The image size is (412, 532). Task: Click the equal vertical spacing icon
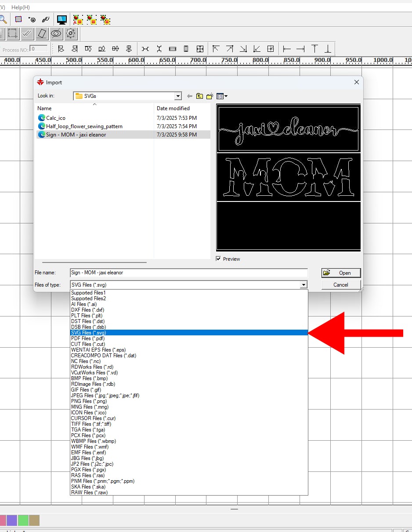coord(159,49)
